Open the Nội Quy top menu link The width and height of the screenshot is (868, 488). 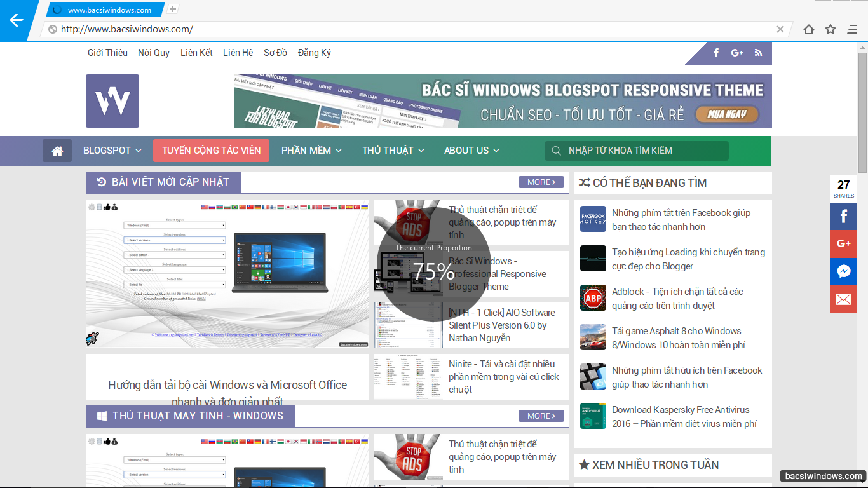(154, 53)
